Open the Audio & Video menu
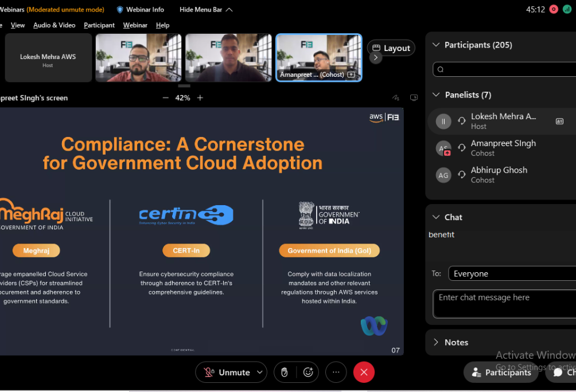The image size is (576, 392). click(x=54, y=25)
